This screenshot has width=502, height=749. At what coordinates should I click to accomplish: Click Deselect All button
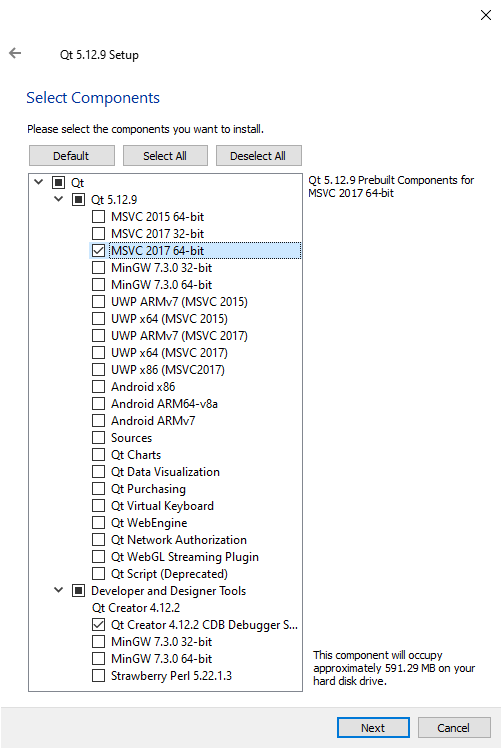[258, 156]
